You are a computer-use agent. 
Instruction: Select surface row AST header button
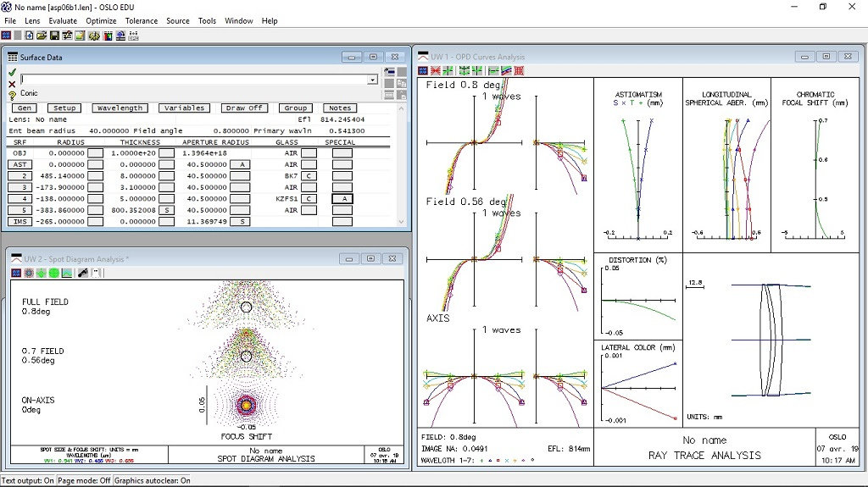20,164
